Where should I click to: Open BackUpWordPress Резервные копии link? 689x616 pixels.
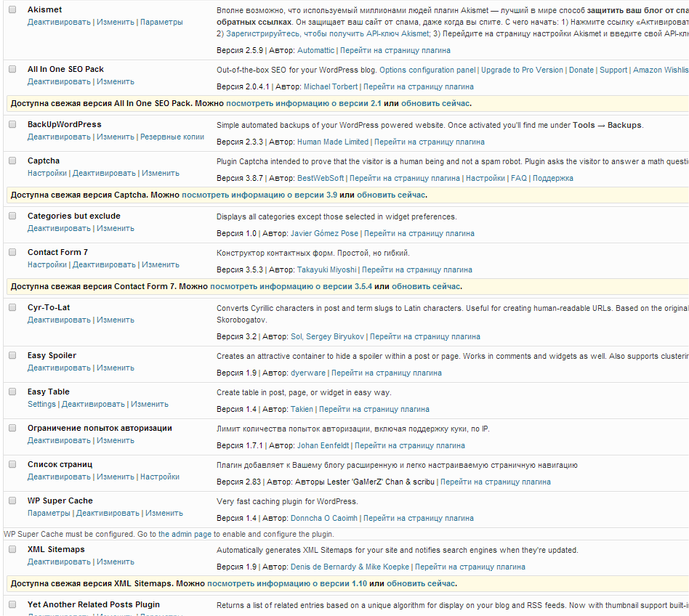pos(172,137)
